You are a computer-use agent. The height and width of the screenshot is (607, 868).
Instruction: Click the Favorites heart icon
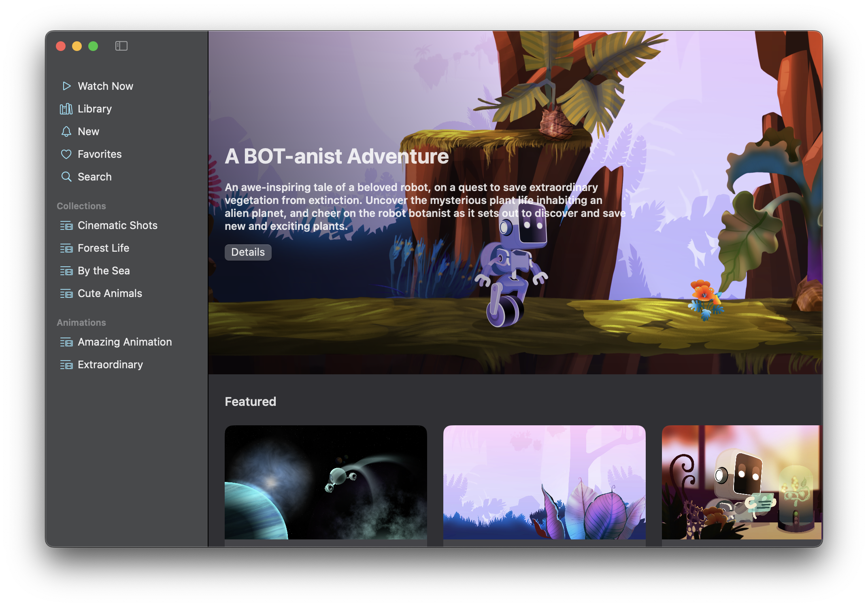[66, 154]
